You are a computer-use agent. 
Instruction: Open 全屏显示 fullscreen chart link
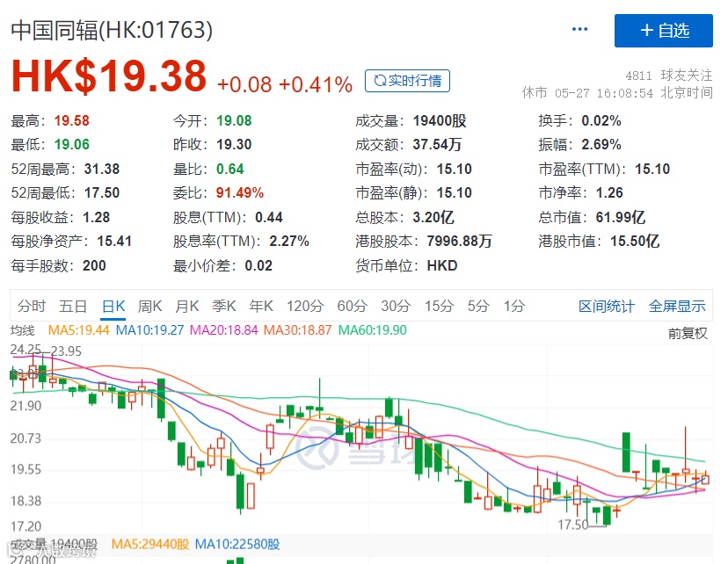677,306
